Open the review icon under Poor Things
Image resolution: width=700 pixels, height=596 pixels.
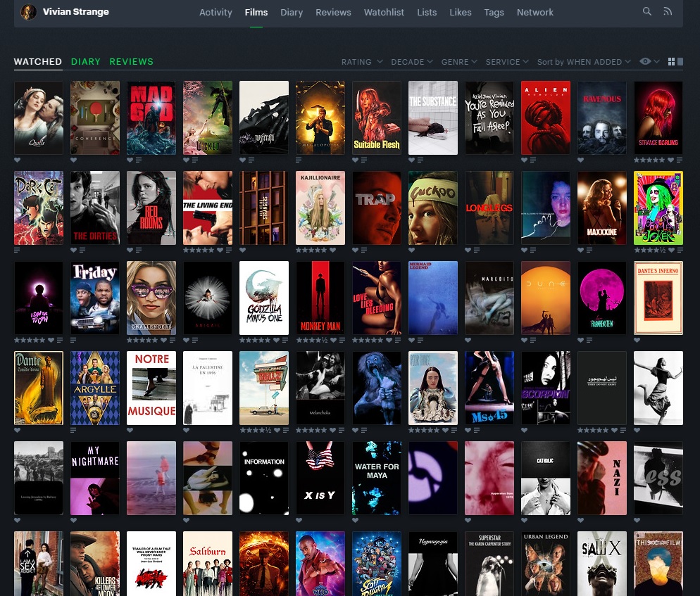(454, 430)
